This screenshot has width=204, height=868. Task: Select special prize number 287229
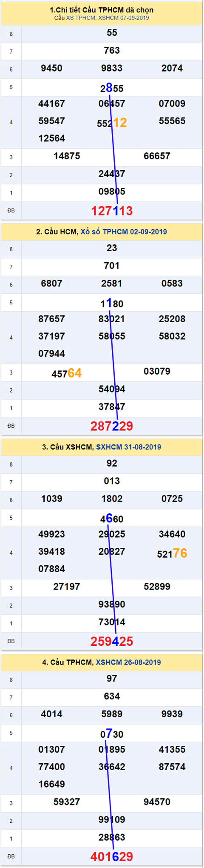point(112,426)
